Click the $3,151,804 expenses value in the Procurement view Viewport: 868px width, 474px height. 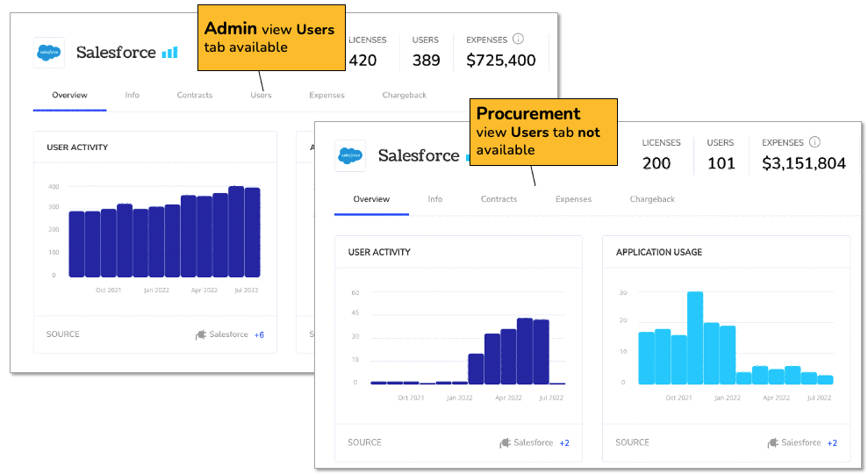point(804,163)
